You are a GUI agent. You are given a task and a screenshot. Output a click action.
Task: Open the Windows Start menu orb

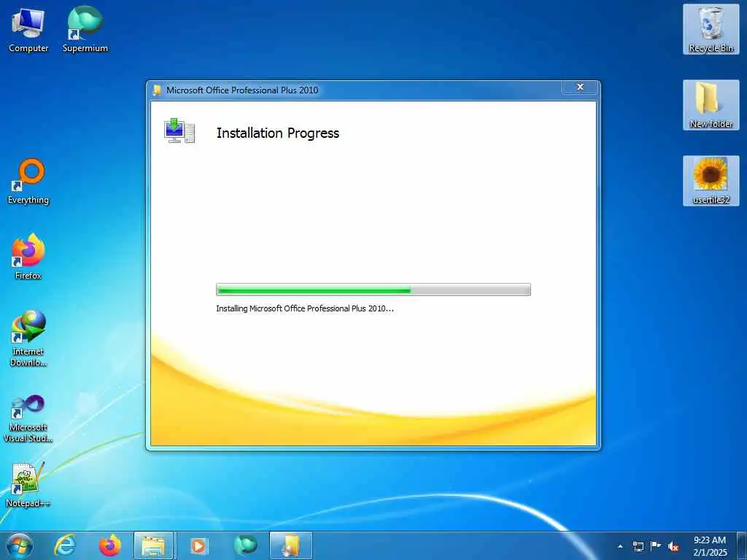pyautogui.click(x=20, y=545)
